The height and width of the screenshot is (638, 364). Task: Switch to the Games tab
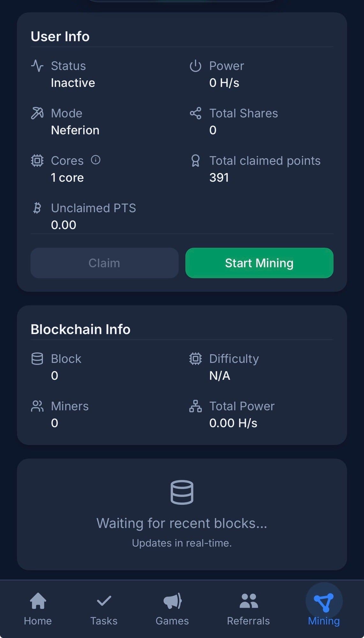(172, 608)
